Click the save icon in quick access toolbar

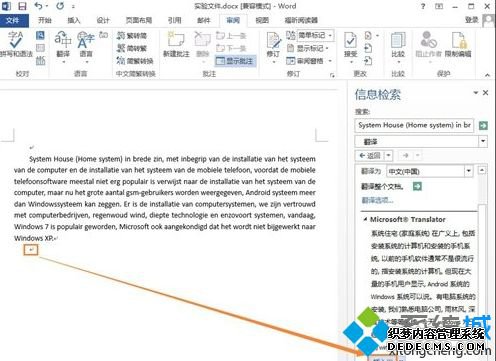point(22,6)
